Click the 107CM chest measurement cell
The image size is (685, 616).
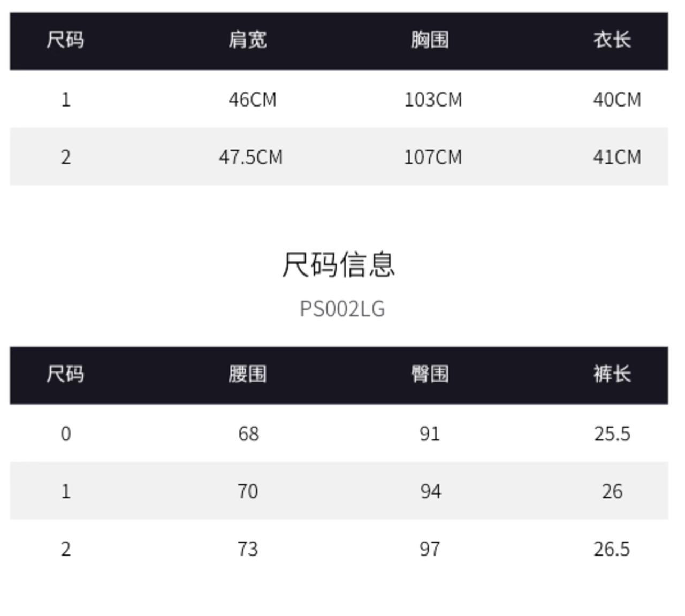pyautogui.click(x=433, y=157)
